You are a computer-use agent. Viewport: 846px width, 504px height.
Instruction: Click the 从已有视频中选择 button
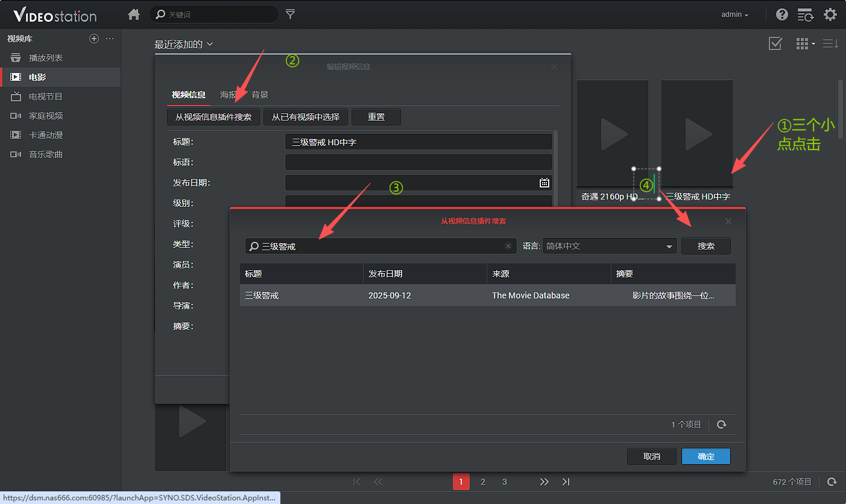pyautogui.click(x=305, y=117)
